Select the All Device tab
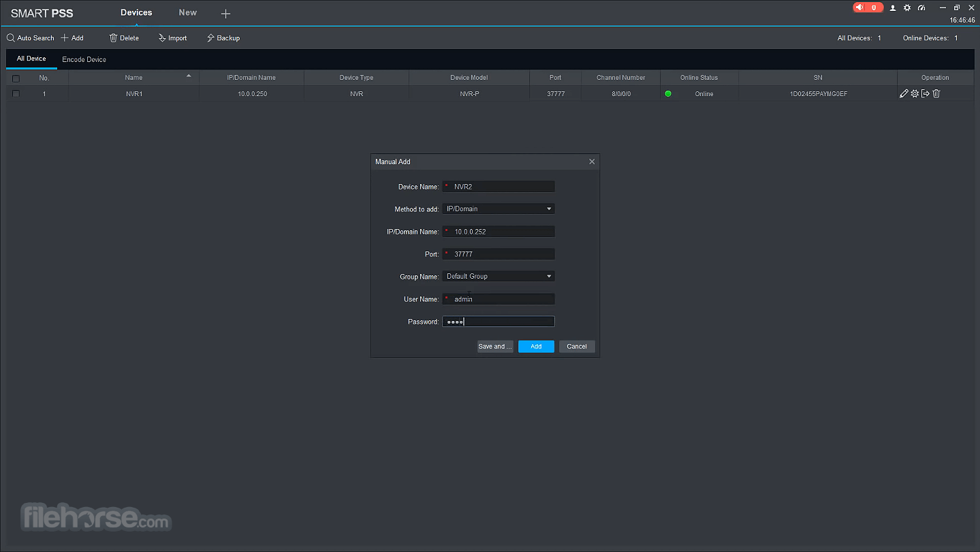 coord(31,59)
